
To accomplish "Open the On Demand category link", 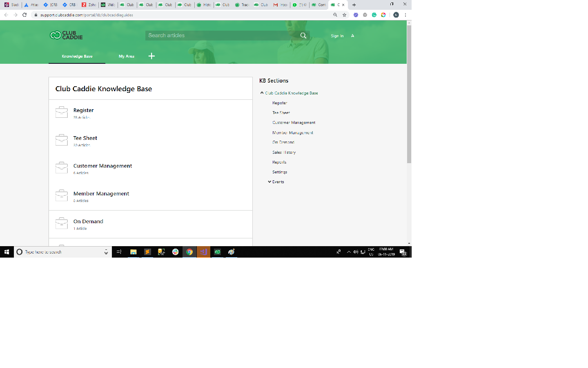I will click(88, 221).
